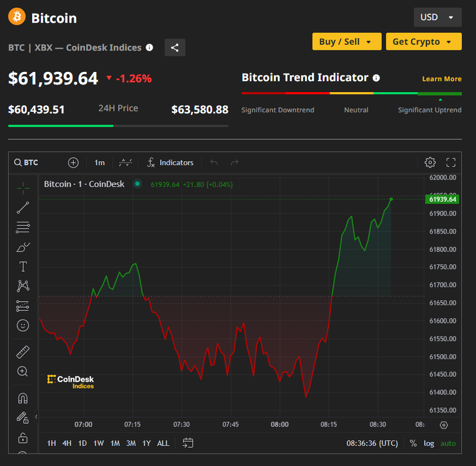Open the emoji icons tool
The image size is (476, 466).
23,325
